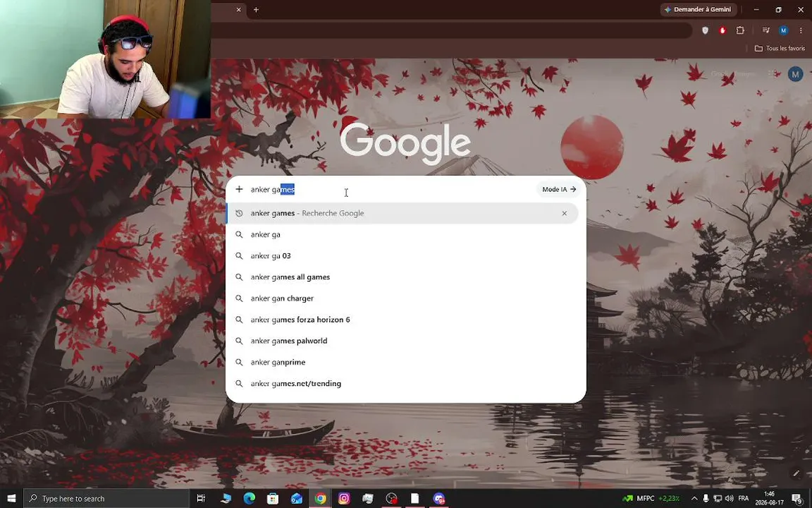This screenshot has width=812, height=508.
Task: Open the Windows notification center
Action: click(x=797, y=498)
